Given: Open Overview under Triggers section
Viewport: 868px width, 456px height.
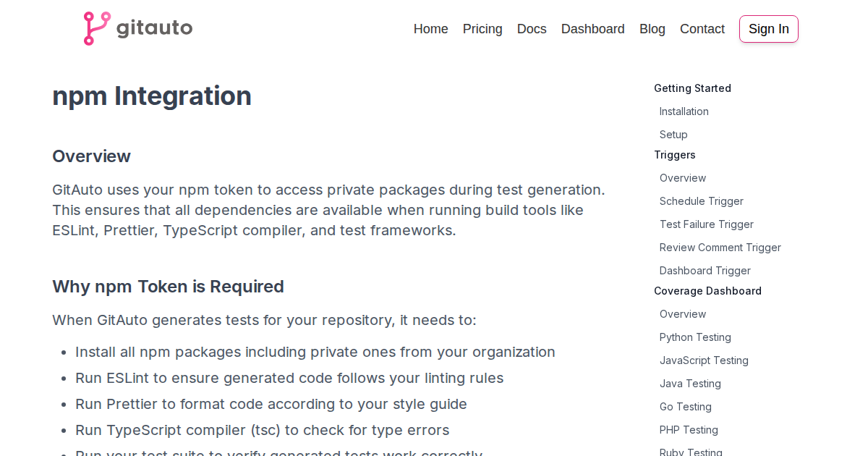Looking at the screenshot, I should [x=683, y=178].
